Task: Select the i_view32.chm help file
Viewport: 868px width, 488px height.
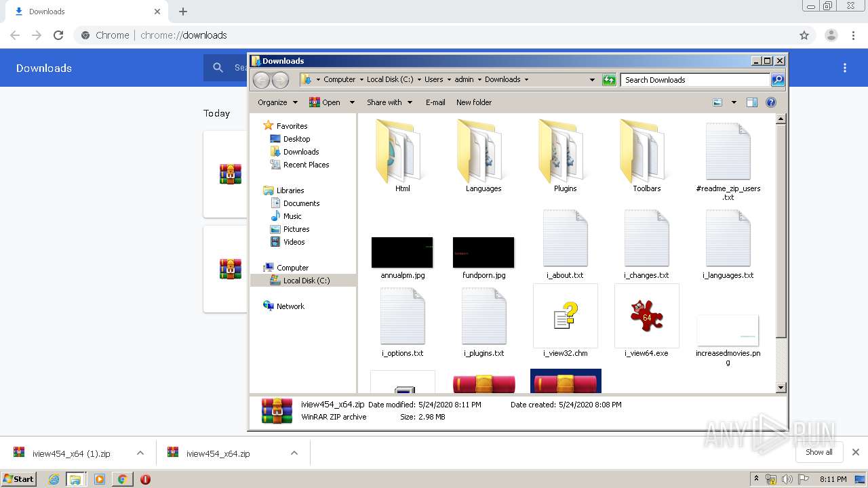Action: (565, 322)
